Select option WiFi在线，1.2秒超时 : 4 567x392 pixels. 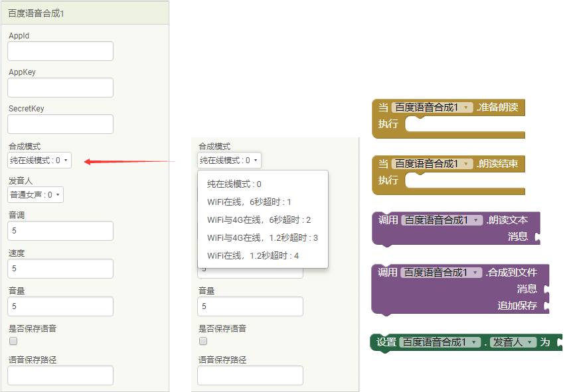coord(263,256)
